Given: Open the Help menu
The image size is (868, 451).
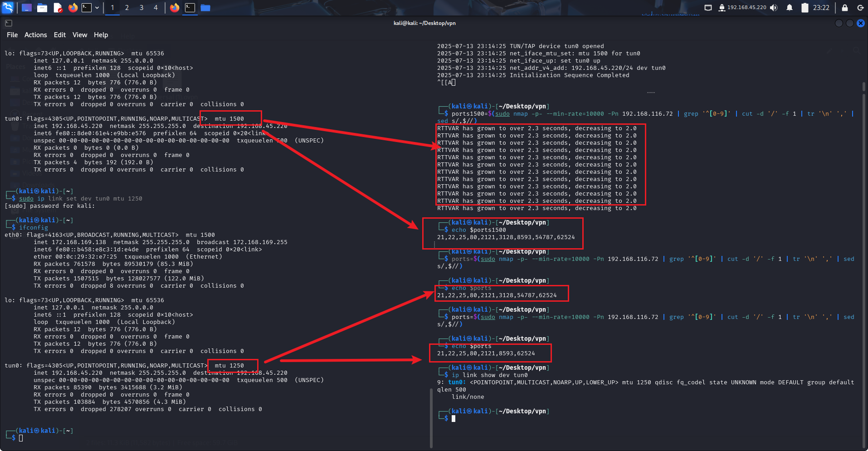Looking at the screenshot, I should click(x=101, y=35).
